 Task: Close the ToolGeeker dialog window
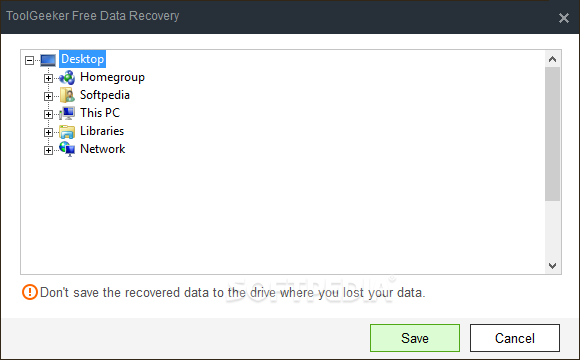tap(564, 18)
